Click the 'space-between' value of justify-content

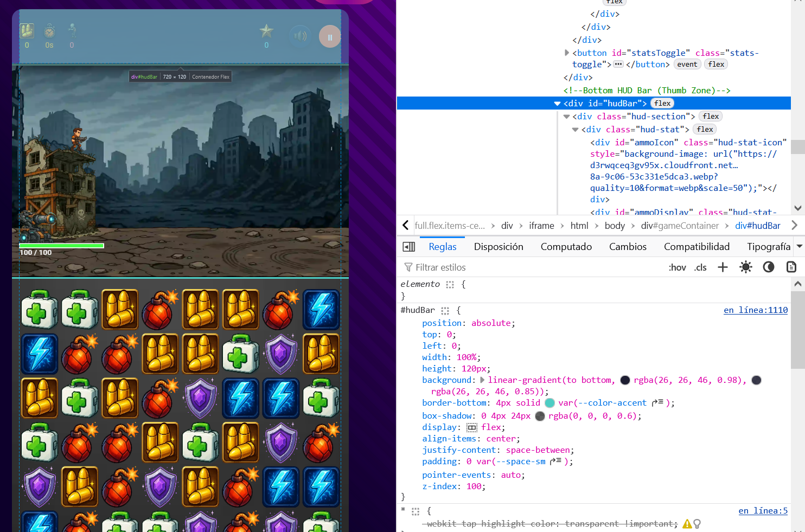click(538, 450)
